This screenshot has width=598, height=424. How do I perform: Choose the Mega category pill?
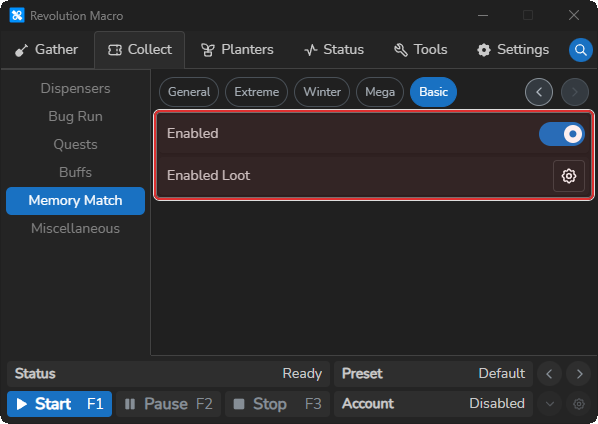380,92
